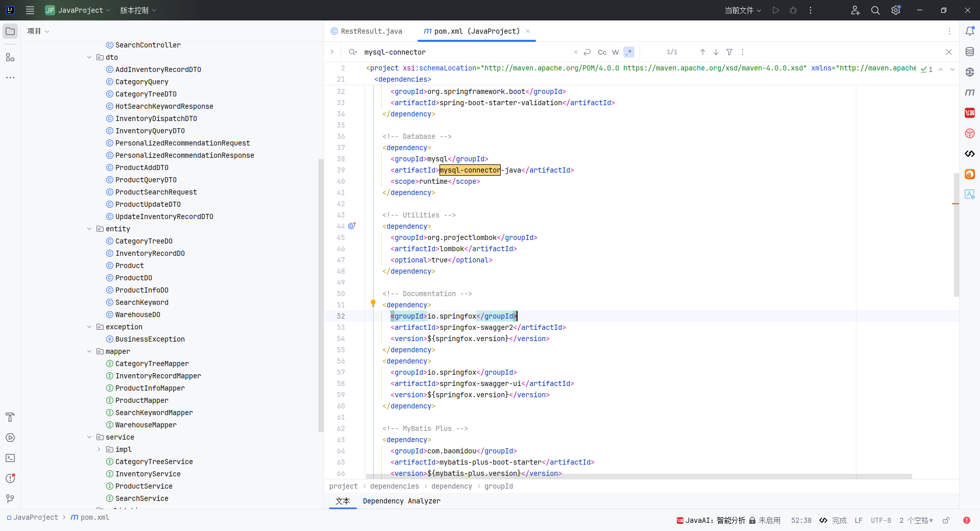Screen dimensions: 980x531
Task: Expand the impl folder
Action: pyautogui.click(x=99, y=449)
